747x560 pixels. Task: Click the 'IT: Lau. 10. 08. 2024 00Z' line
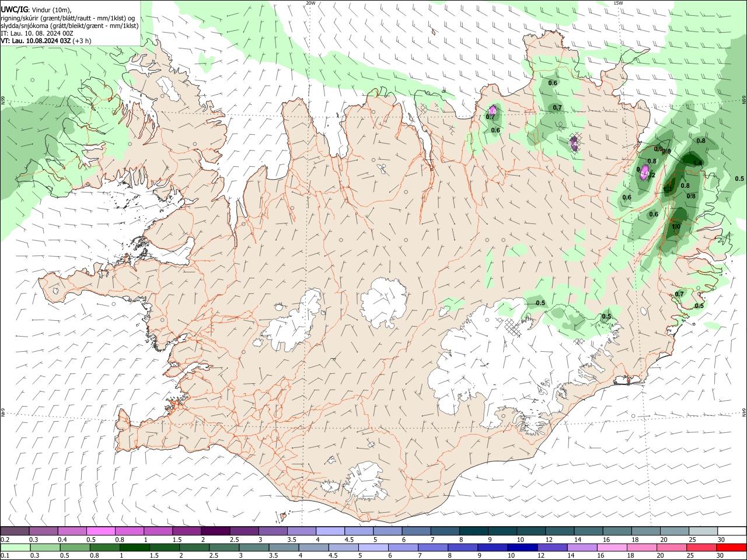coord(37,33)
